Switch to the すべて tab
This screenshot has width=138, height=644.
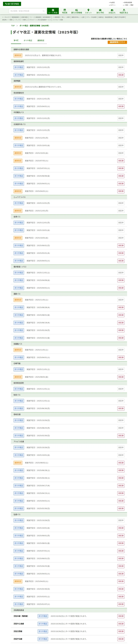pyautogui.click(x=16, y=40)
